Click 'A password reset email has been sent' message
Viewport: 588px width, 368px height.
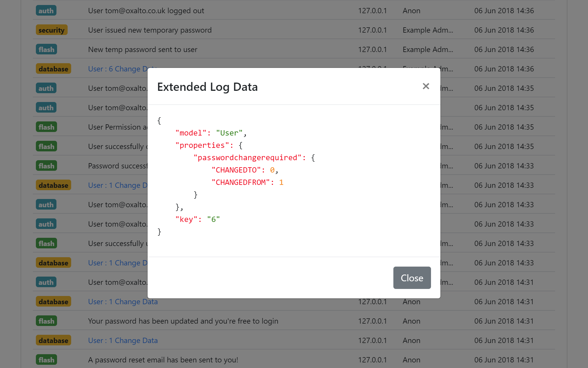click(x=163, y=360)
